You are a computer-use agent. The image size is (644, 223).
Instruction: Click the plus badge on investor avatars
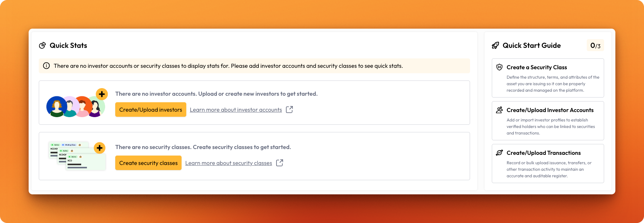click(x=102, y=94)
